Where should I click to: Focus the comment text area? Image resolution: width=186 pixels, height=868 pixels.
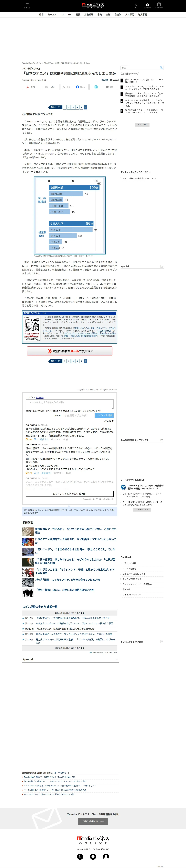(x=70, y=404)
